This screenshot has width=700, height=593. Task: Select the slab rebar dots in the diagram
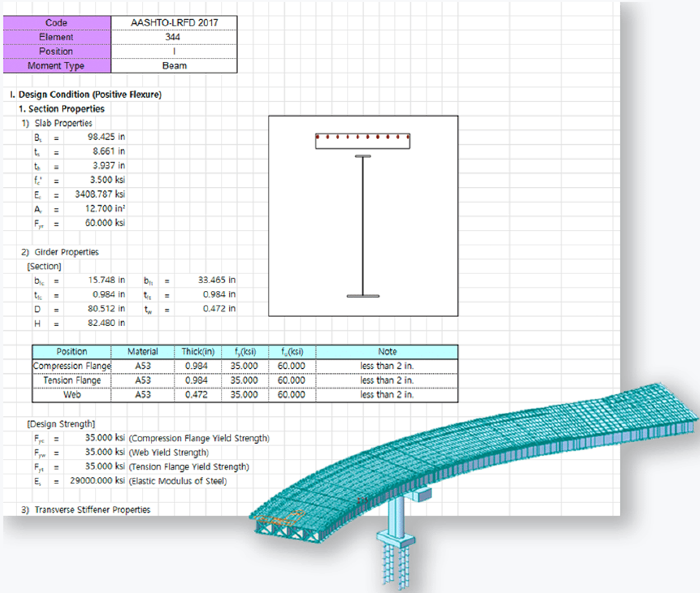362,138
